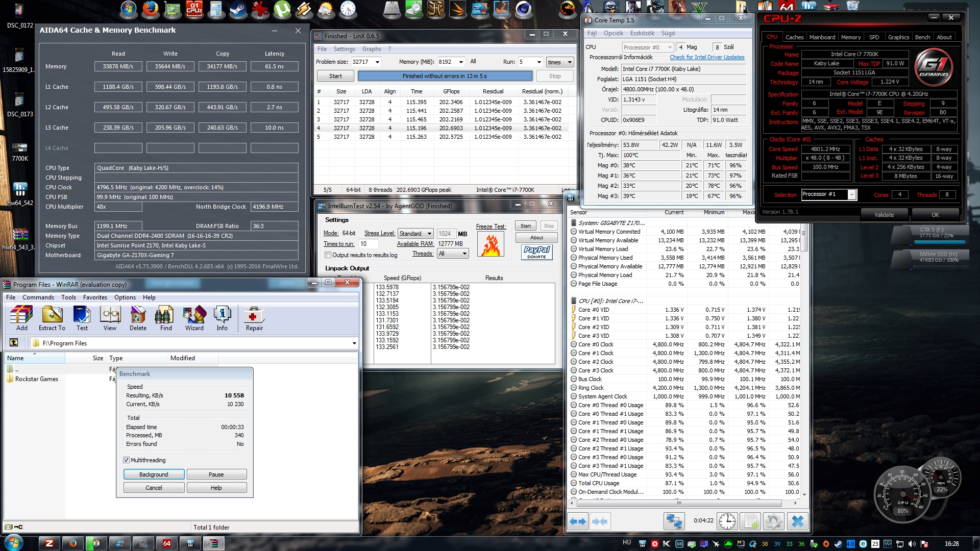
Task: Open the Winamp lightning icon in dock
Action: tap(304, 9)
